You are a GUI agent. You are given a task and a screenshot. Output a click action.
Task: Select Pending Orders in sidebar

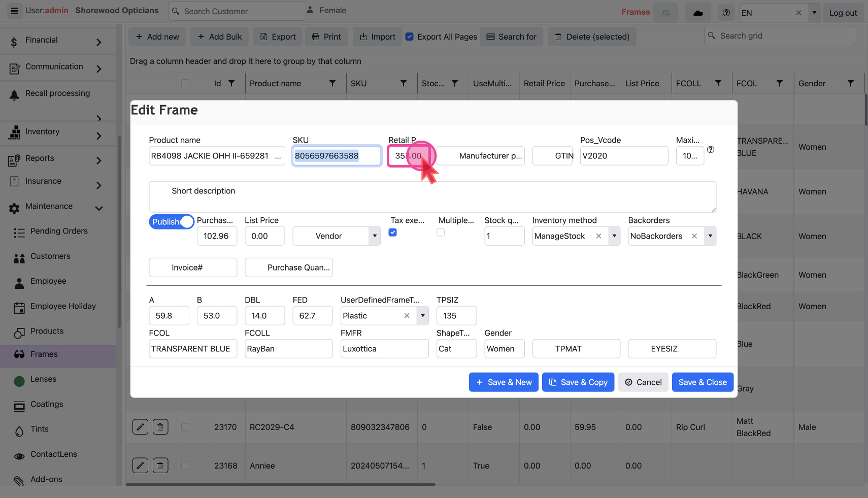pos(59,231)
